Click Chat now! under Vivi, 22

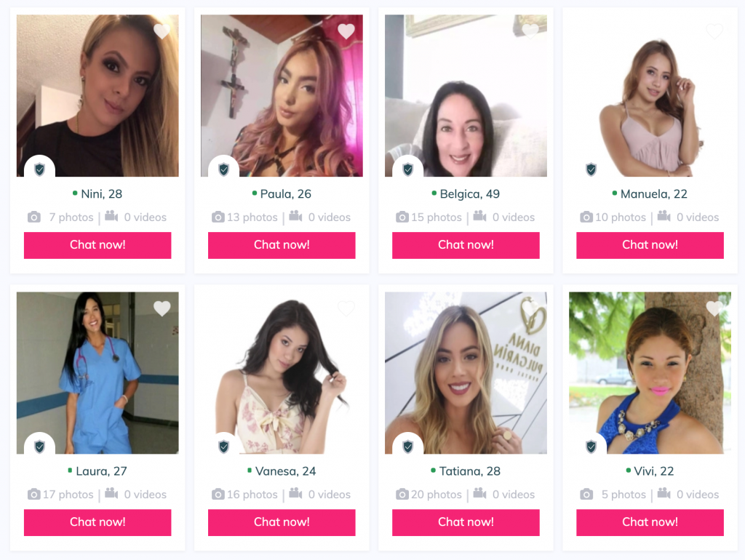pyautogui.click(x=650, y=522)
